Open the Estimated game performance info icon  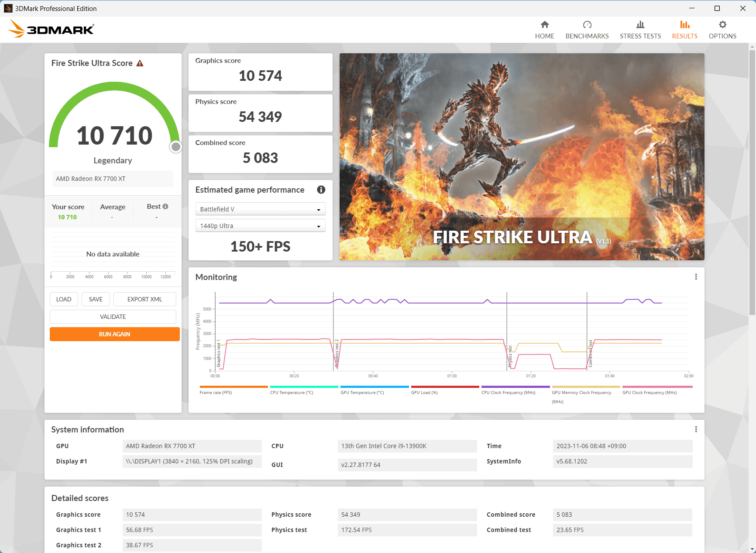click(x=321, y=190)
